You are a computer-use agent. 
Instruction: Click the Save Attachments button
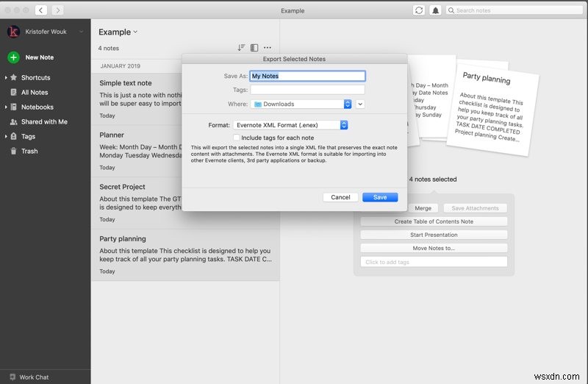[x=475, y=208]
